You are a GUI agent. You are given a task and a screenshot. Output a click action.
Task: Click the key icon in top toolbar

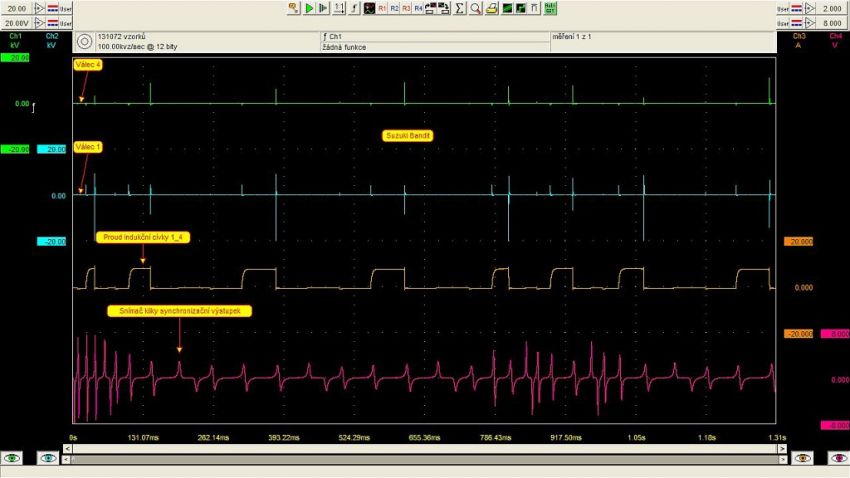pyautogui.click(x=293, y=8)
